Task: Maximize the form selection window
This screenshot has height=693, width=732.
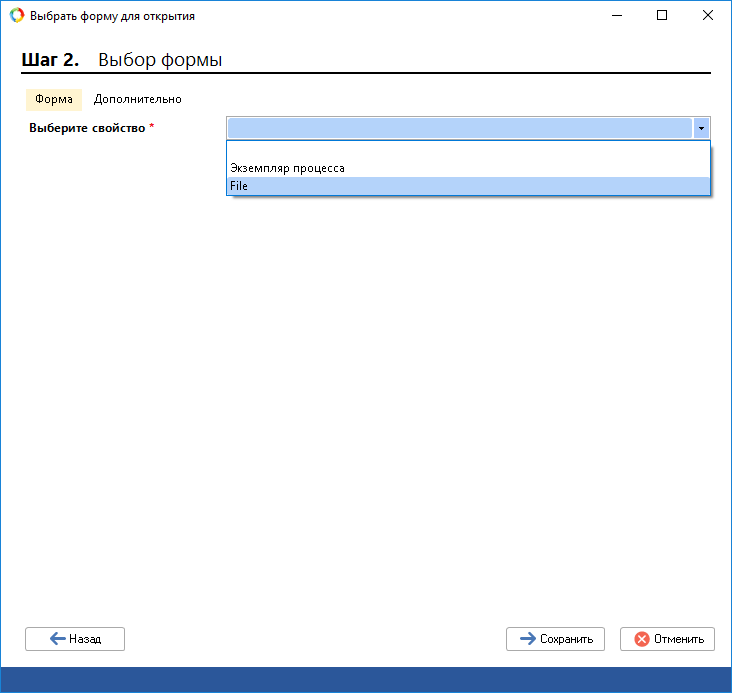Action: [661, 16]
